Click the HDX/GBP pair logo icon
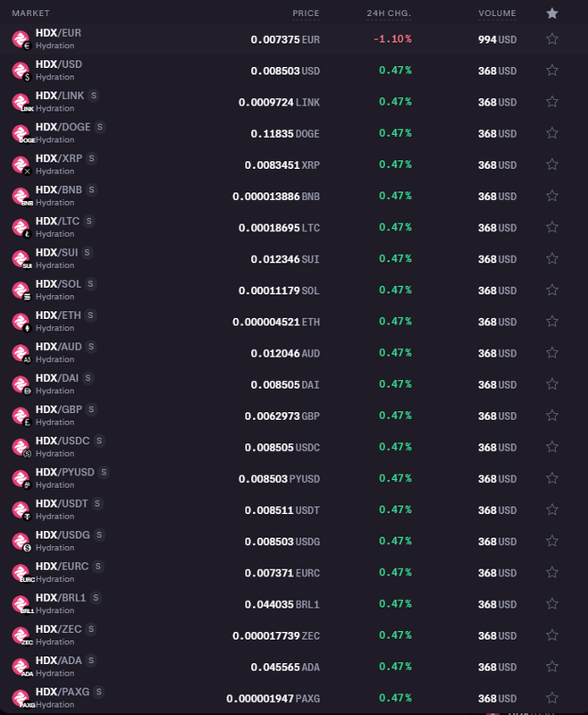 21,416
